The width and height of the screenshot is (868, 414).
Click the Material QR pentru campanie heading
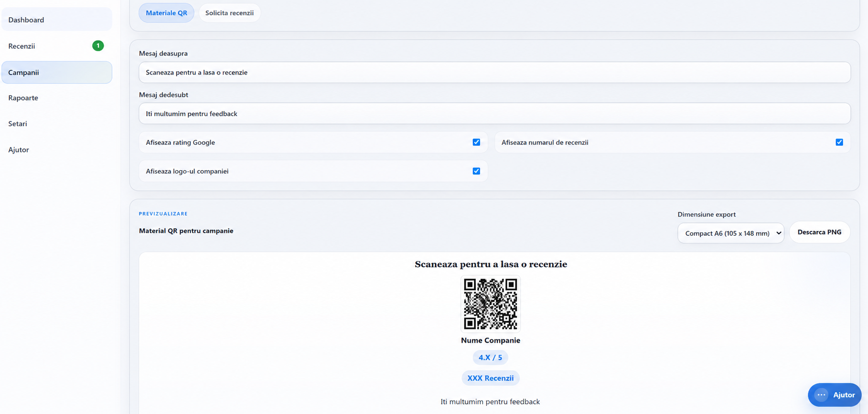186,230
